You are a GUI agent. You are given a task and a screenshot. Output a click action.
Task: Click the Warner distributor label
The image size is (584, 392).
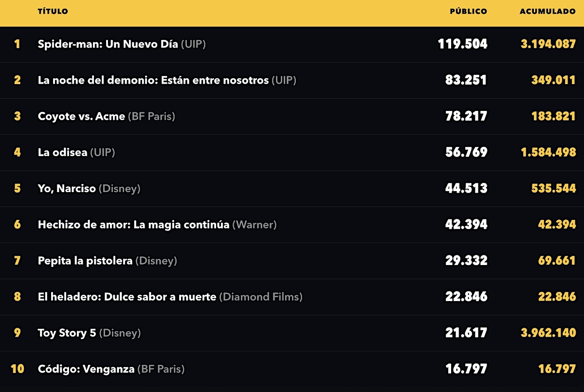click(255, 225)
